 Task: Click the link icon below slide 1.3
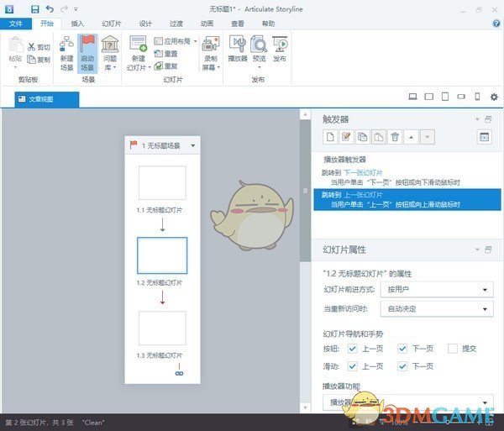pos(179,373)
